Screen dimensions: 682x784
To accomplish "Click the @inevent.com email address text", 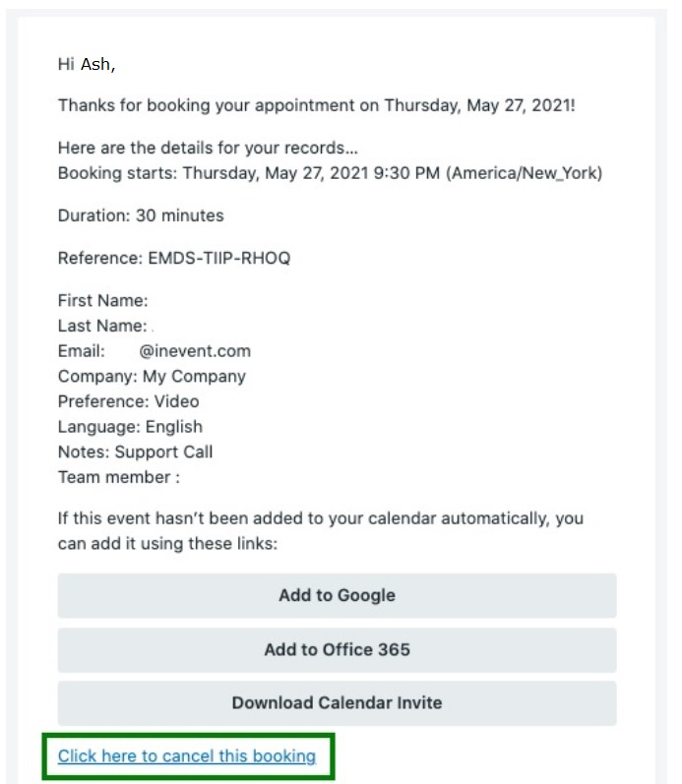I will 195,351.
